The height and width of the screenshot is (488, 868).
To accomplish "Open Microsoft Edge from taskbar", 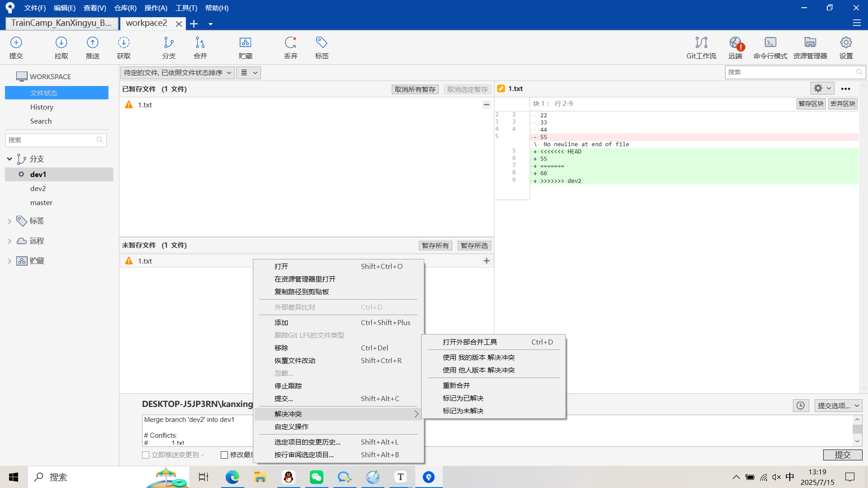I will 232,477.
